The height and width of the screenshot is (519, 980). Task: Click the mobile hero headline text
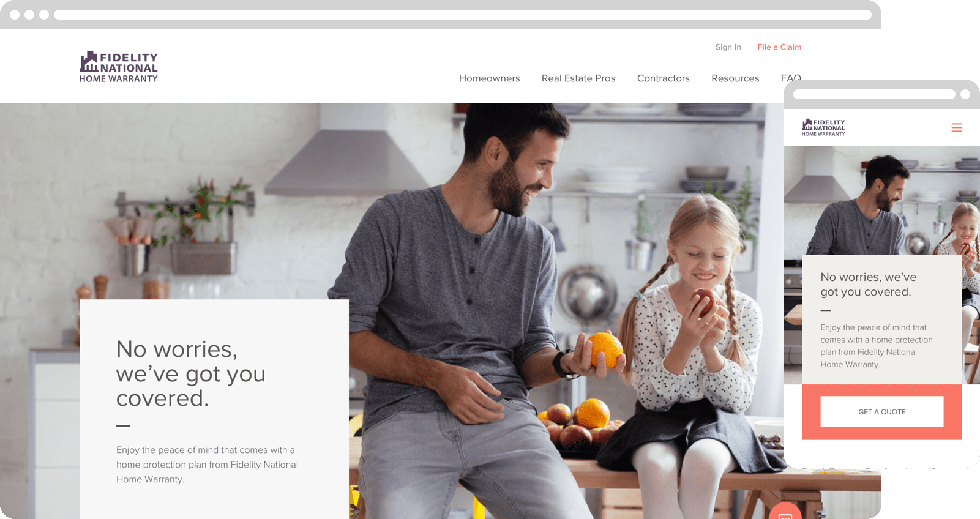click(869, 285)
